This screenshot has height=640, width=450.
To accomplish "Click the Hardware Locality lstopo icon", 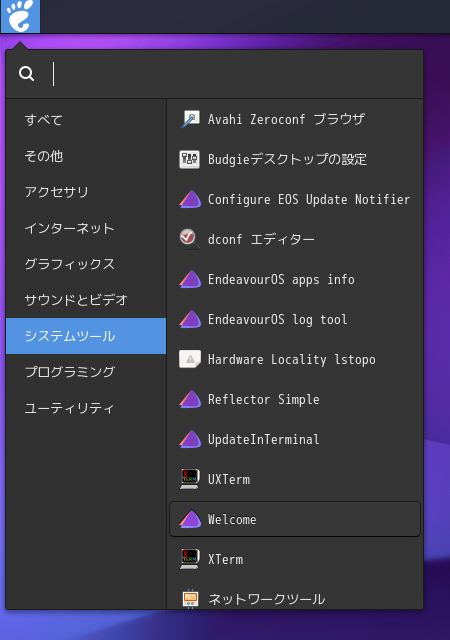I will pyautogui.click(x=190, y=359).
